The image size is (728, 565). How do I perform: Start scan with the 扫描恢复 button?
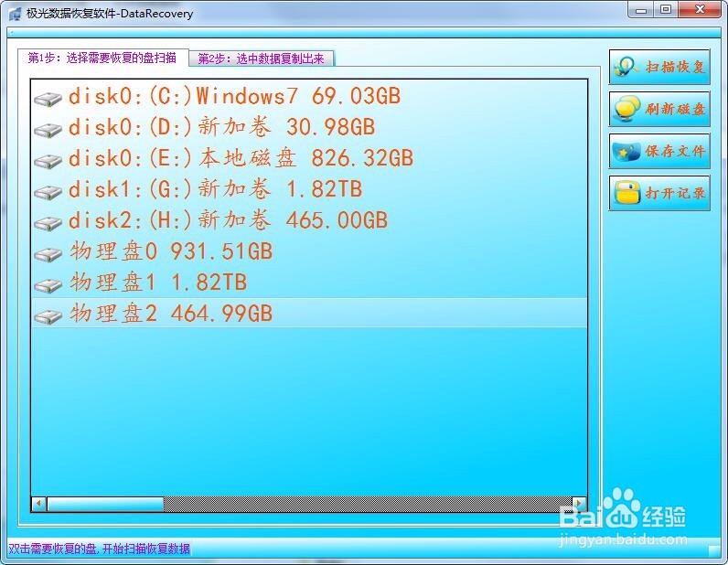(x=659, y=67)
